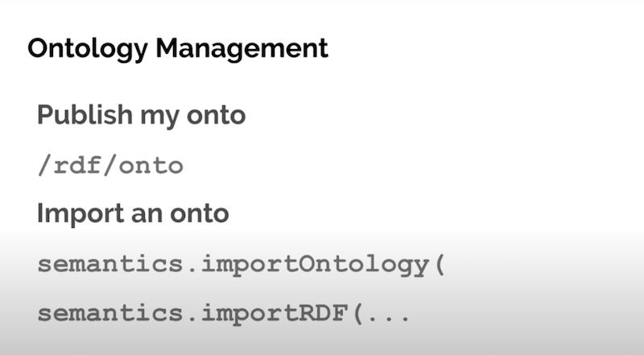The image size is (644, 355).
Task: Click 'onto' in the 'Import an onto' line
Action: click(200, 214)
